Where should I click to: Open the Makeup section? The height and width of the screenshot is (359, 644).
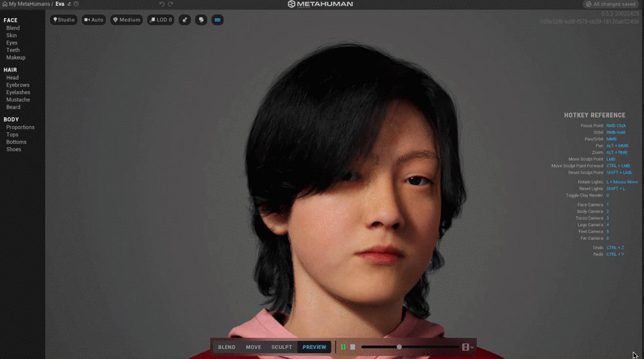tap(15, 58)
